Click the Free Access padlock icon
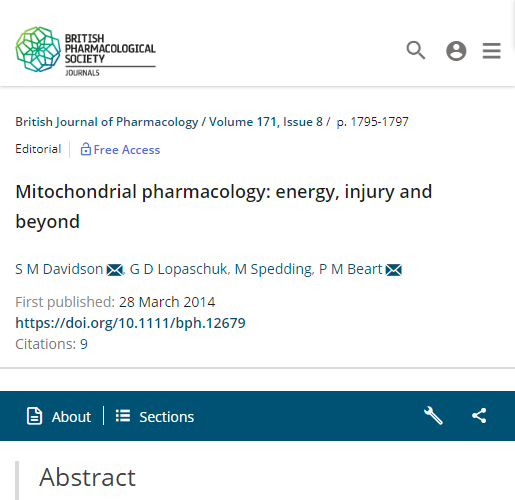This screenshot has width=515, height=500. [x=86, y=149]
